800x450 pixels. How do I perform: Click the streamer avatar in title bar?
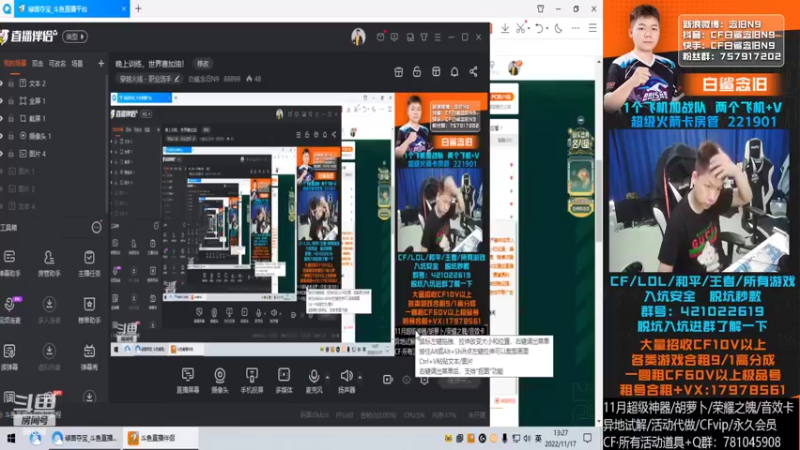pos(358,37)
